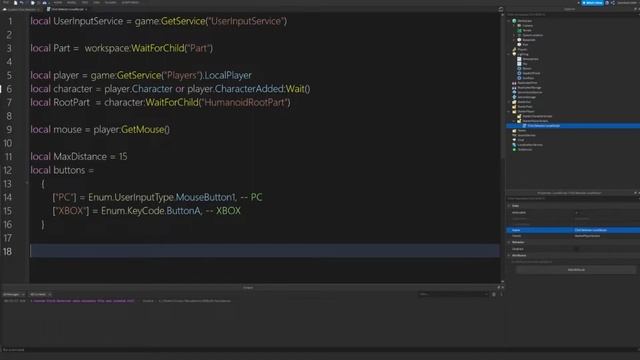This screenshot has width=640, height=360.
Task: Click 'UserInputService' string on line 1
Action: (x=247, y=21)
